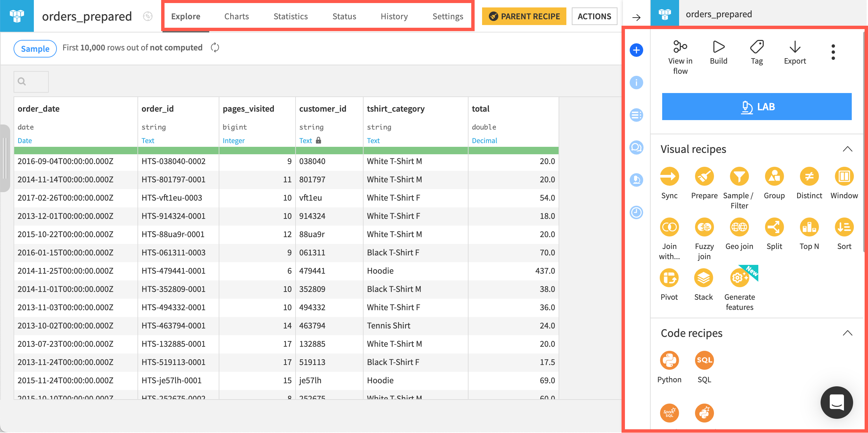Open the order_id Text meaning dropdown
868x433 pixels.
click(x=148, y=141)
